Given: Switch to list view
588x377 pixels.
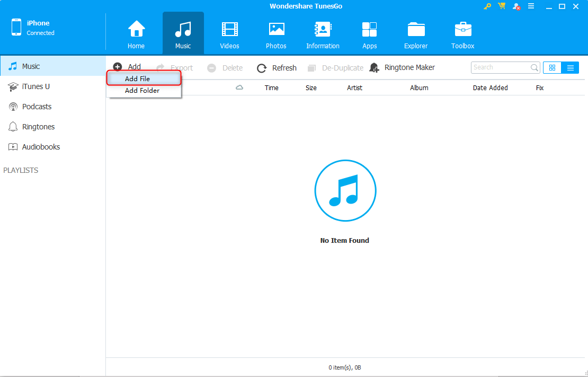Looking at the screenshot, I should [x=571, y=67].
